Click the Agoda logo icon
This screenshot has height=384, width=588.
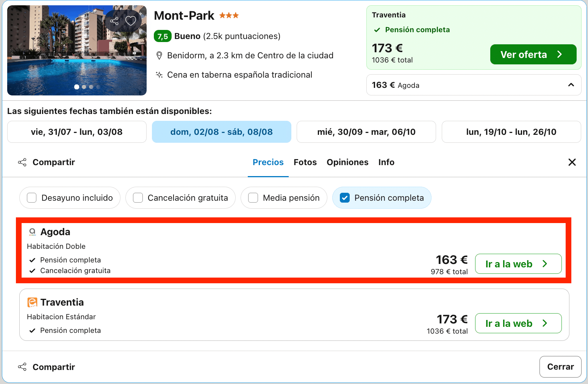click(x=32, y=232)
